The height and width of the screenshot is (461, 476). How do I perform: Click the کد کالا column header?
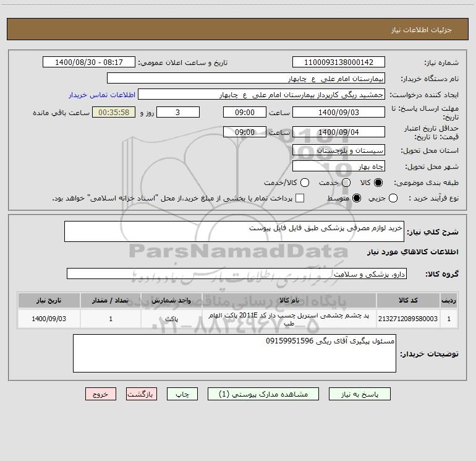pos(408,300)
